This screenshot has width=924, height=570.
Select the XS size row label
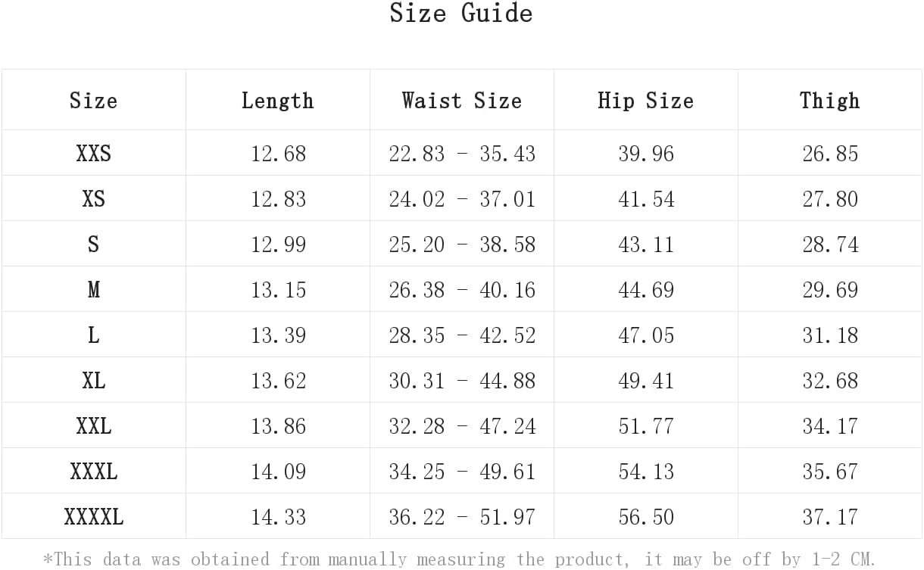click(93, 199)
